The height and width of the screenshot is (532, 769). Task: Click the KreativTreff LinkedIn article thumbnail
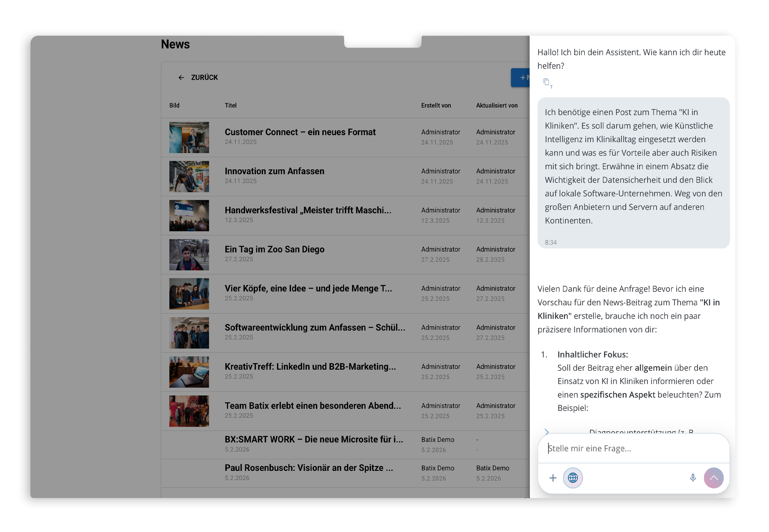click(189, 372)
